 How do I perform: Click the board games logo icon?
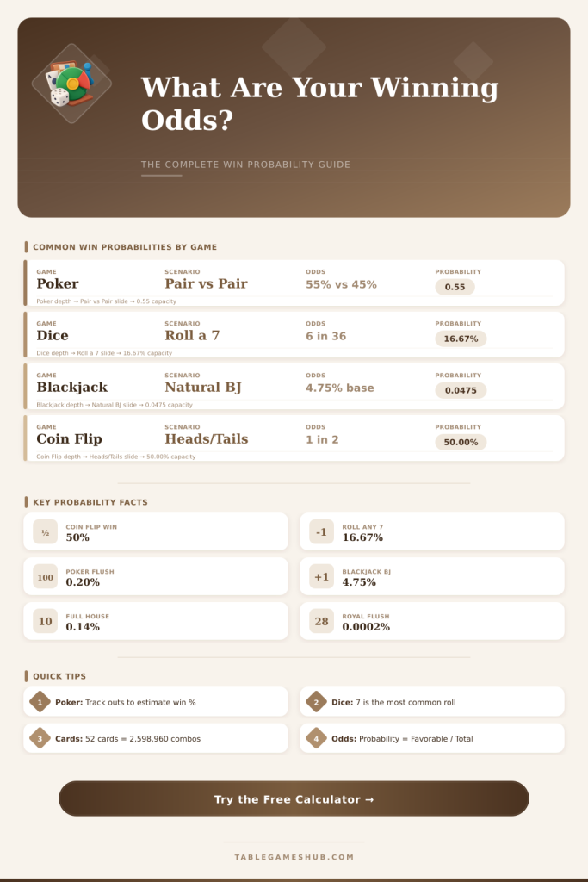pyautogui.click(x=71, y=84)
